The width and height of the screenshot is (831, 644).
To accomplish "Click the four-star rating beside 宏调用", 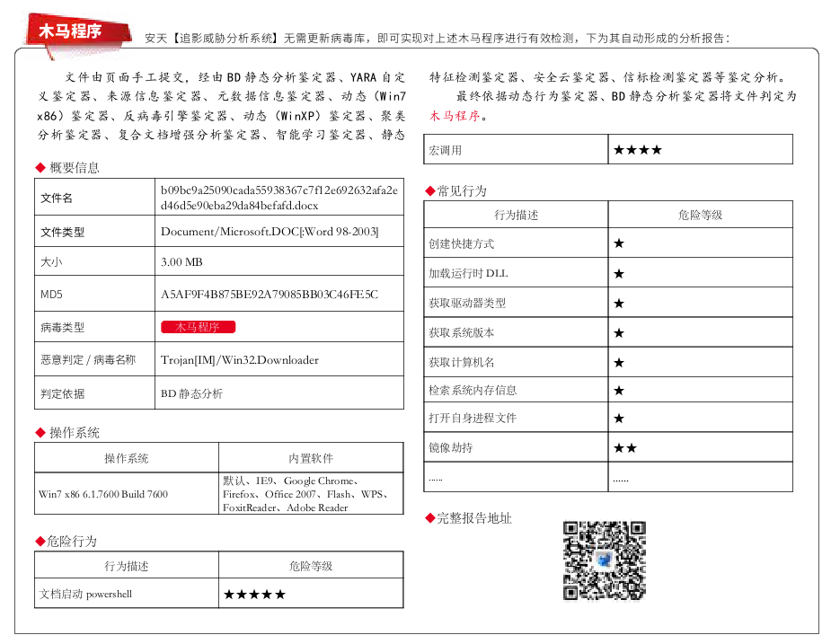I will pyautogui.click(x=638, y=150).
